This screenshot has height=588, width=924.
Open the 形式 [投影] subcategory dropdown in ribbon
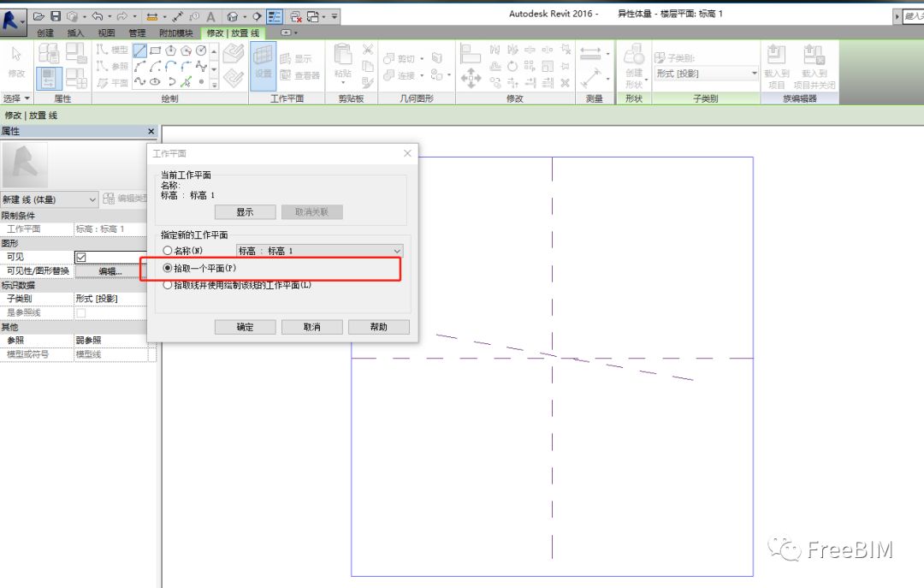(707, 74)
